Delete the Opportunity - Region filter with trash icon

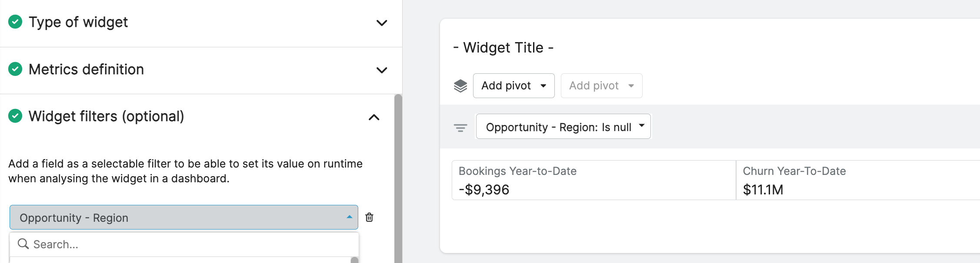[369, 217]
